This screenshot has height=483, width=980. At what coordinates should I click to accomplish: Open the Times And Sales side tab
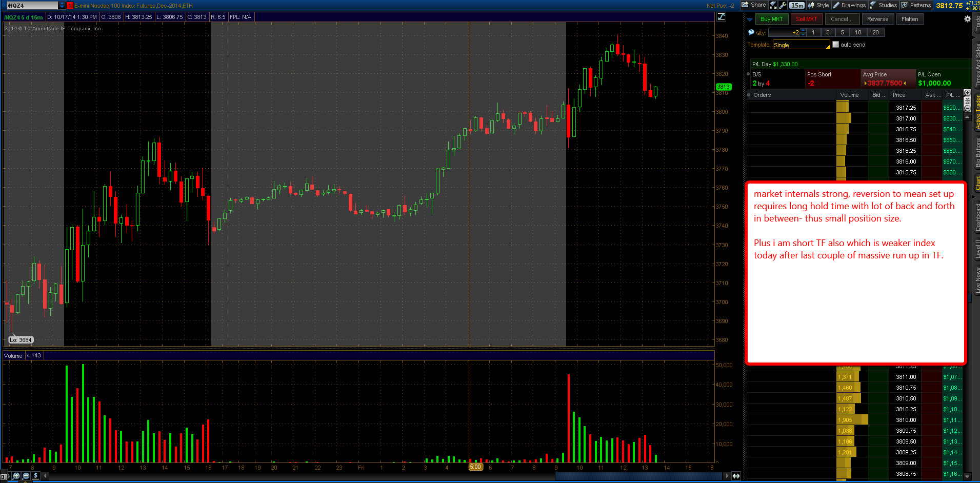coord(977,65)
